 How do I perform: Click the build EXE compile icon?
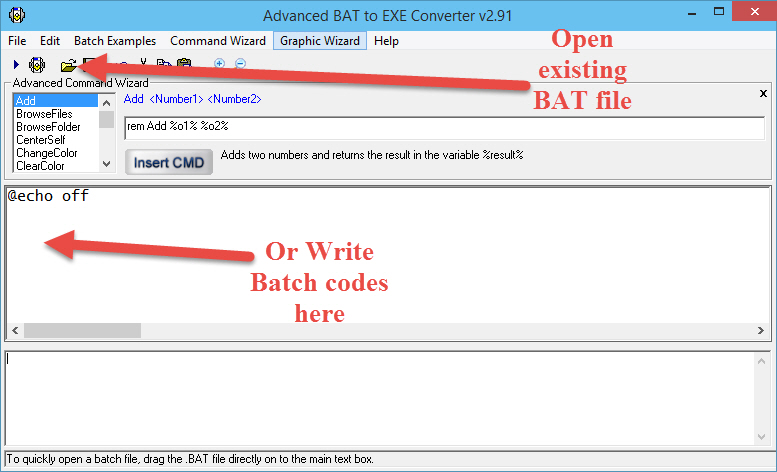(37, 64)
